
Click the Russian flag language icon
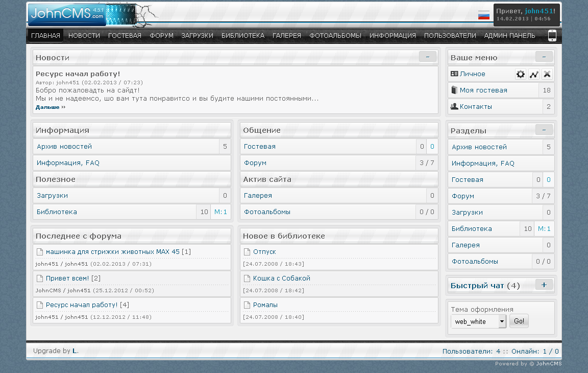pyautogui.click(x=483, y=15)
